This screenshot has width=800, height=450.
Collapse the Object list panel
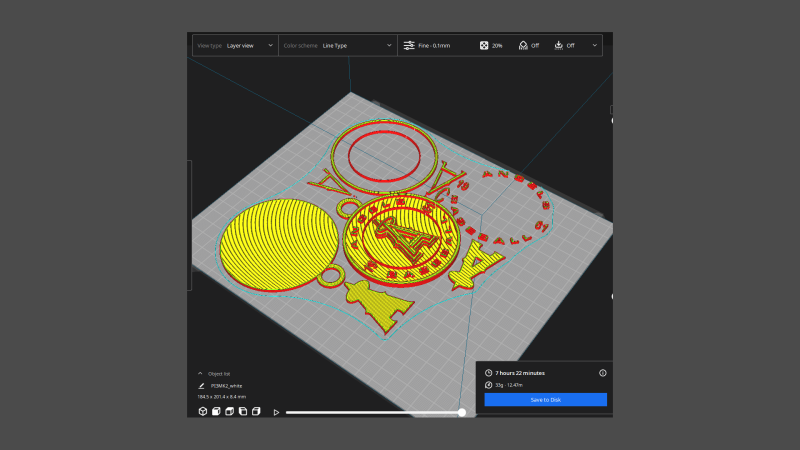[x=200, y=373]
